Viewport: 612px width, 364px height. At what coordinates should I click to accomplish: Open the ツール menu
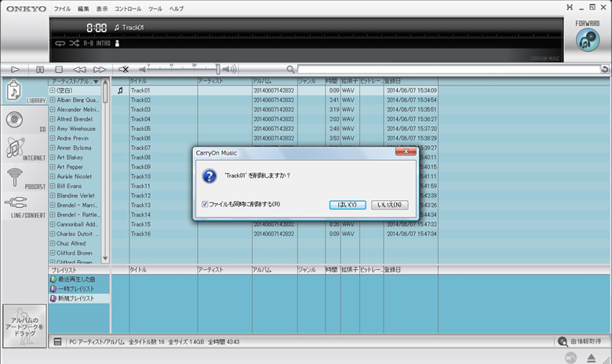tap(155, 9)
